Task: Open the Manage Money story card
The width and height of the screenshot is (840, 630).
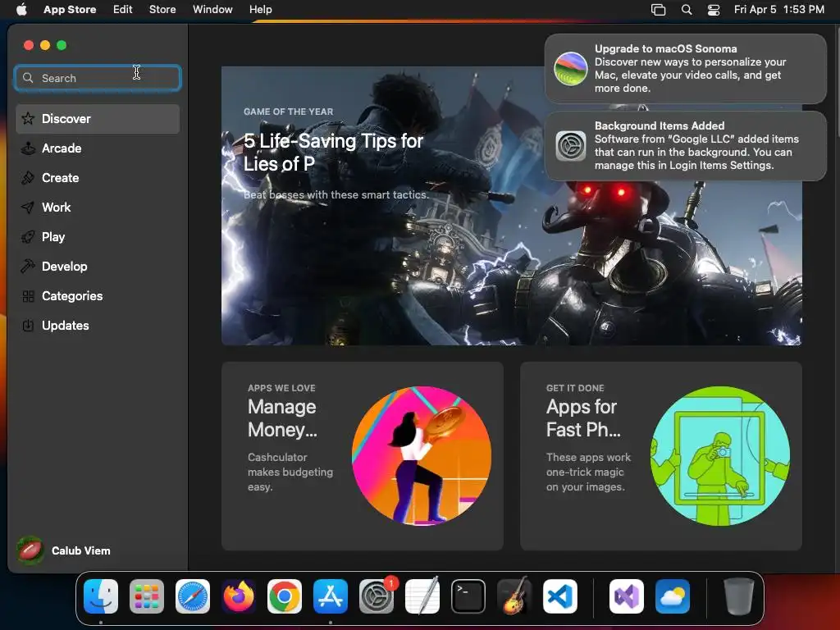Action: (362, 456)
